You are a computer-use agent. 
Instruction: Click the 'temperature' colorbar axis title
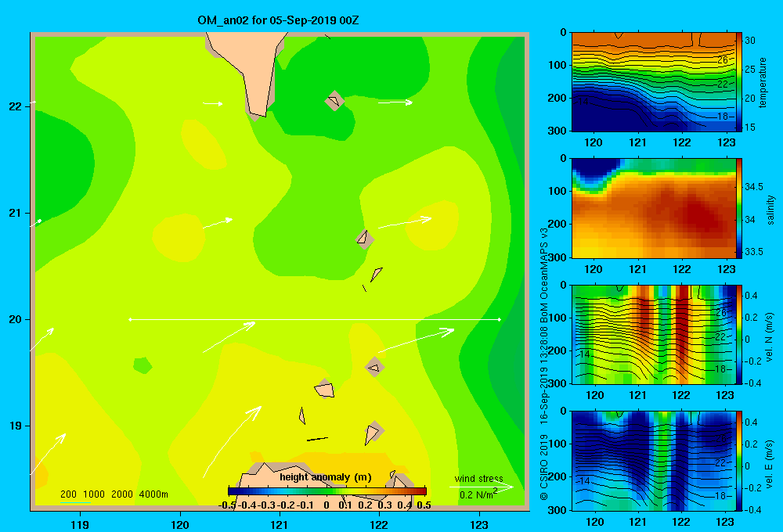pos(763,82)
